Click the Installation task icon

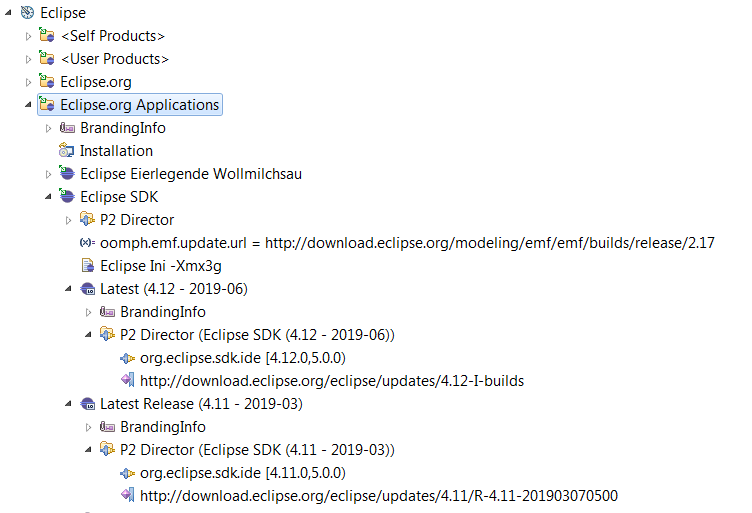point(66,151)
